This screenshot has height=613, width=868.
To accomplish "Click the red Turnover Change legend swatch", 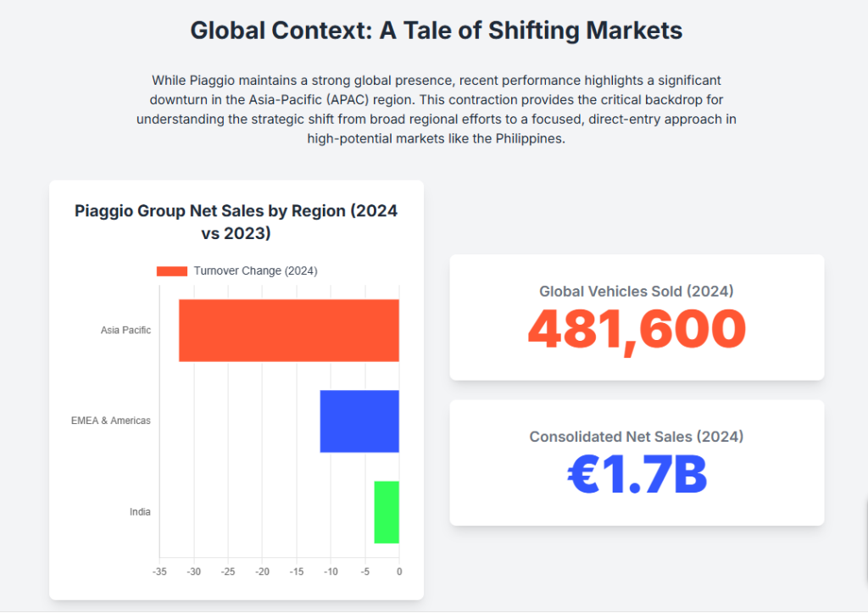I will [x=171, y=270].
